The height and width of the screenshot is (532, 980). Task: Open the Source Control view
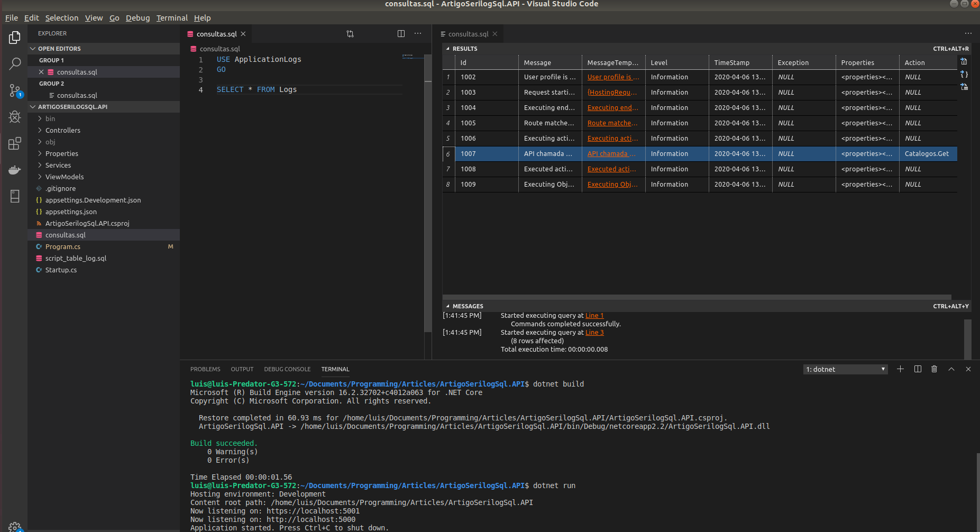15,90
